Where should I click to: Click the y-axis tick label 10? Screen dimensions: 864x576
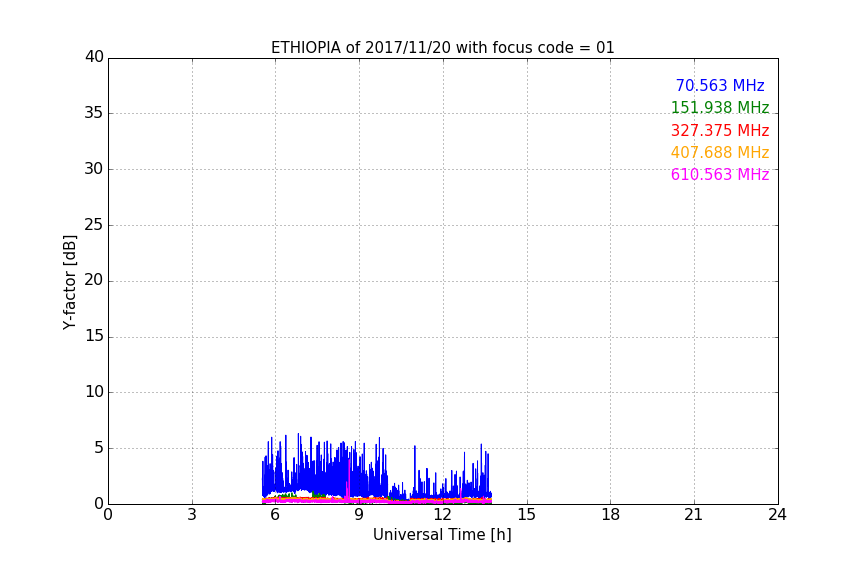coord(94,392)
